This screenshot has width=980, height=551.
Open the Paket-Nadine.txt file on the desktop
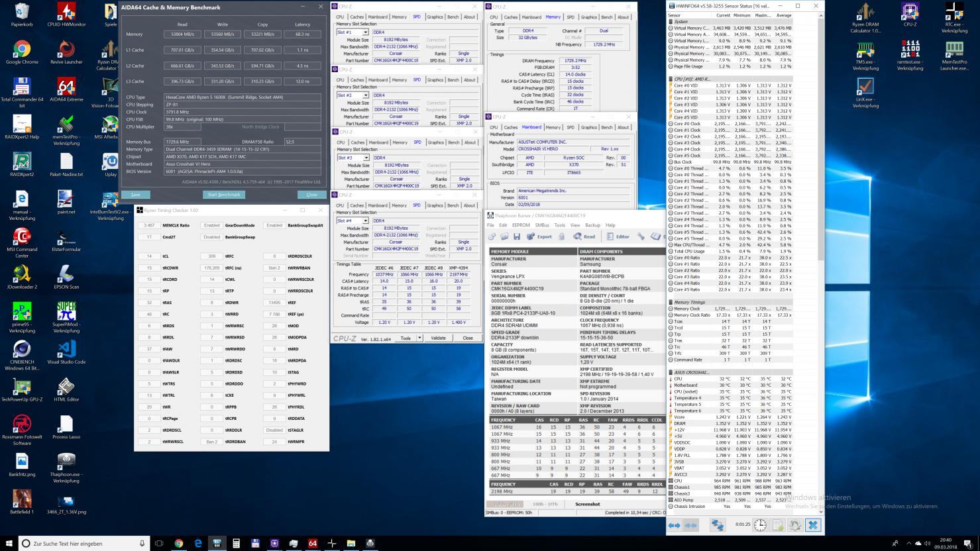[66, 165]
